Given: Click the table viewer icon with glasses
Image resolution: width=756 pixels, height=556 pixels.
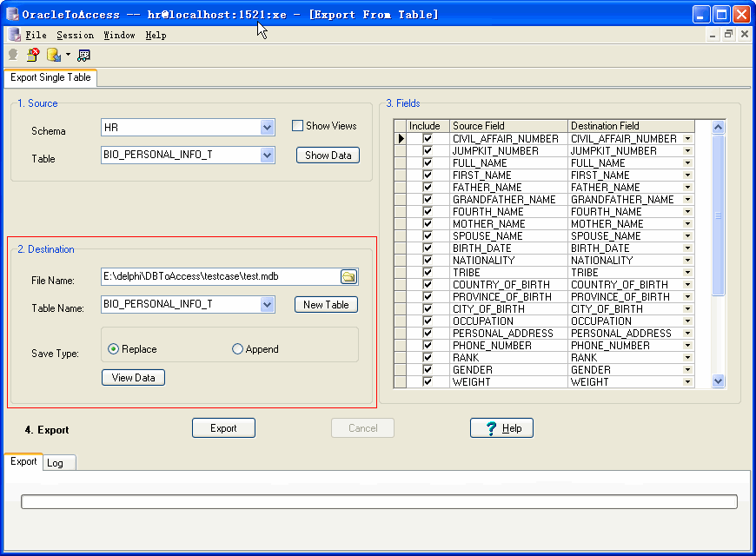Looking at the screenshot, I should pyautogui.click(x=84, y=56).
